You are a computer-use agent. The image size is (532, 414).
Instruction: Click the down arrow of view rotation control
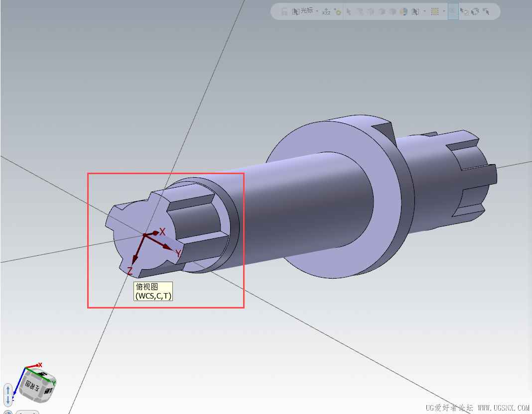(8, 400)
